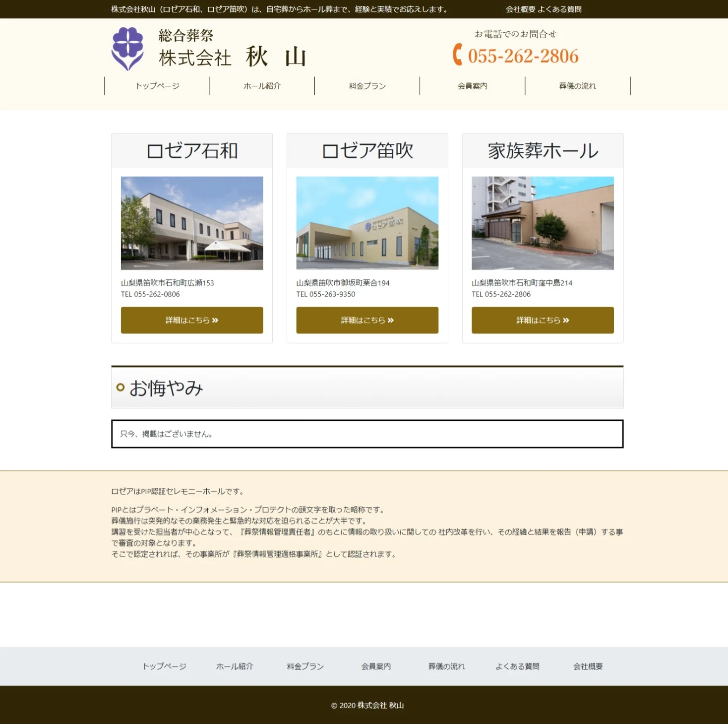This screenshot has width=728, height=724.
Task: Open ホール紹介 in the top navigation
Action: 262,86
